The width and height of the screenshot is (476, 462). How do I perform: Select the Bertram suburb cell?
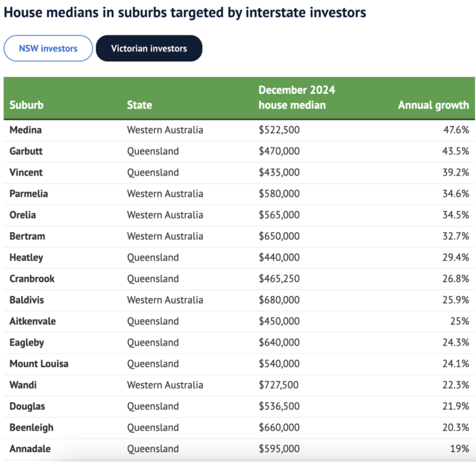(27, 236)
